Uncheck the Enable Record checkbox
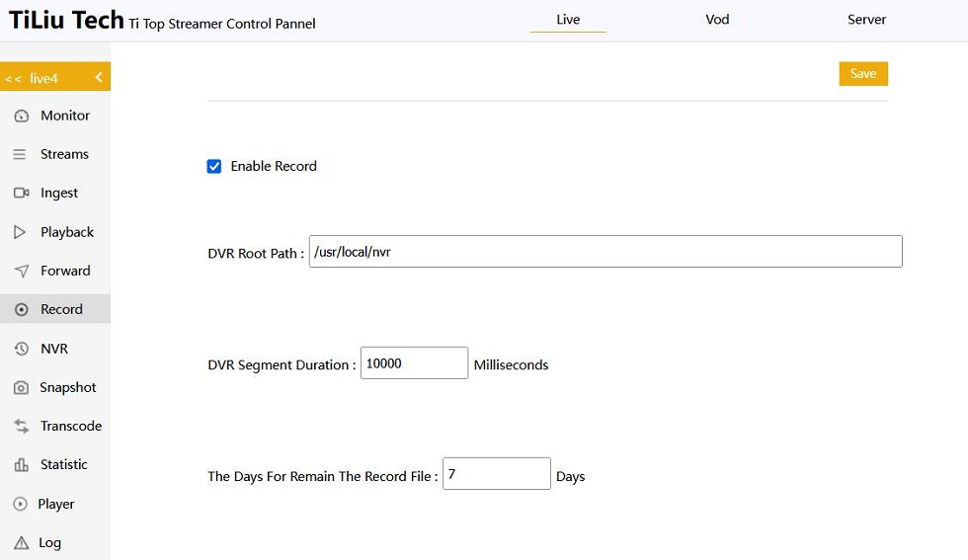This screenshot has width=968, height=560. click(x=213, y=166)
